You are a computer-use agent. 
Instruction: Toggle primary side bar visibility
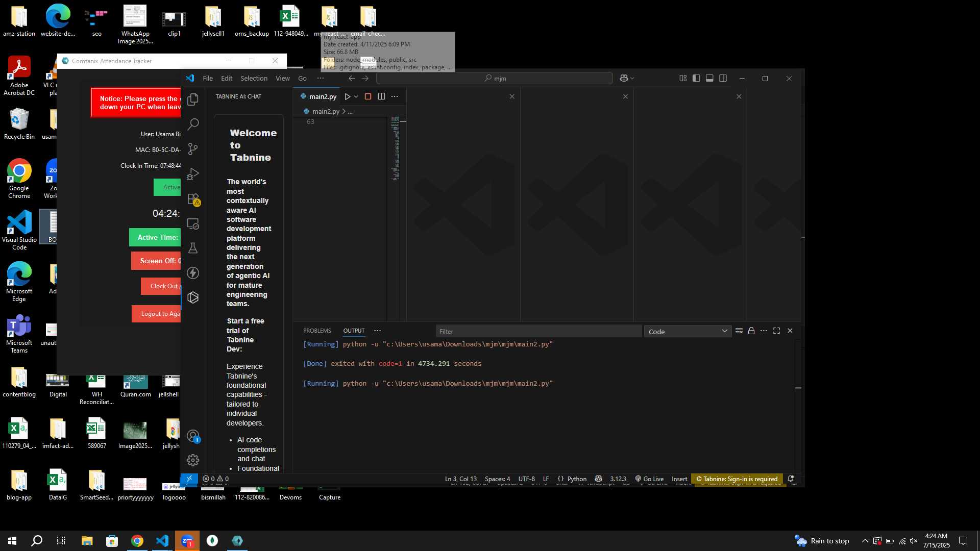696,78
